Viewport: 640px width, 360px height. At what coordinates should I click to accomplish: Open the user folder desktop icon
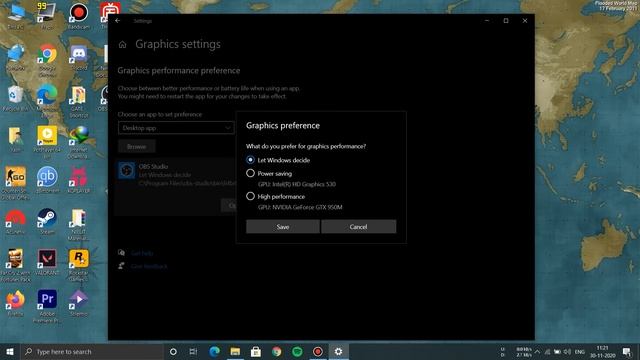[15, 139]
